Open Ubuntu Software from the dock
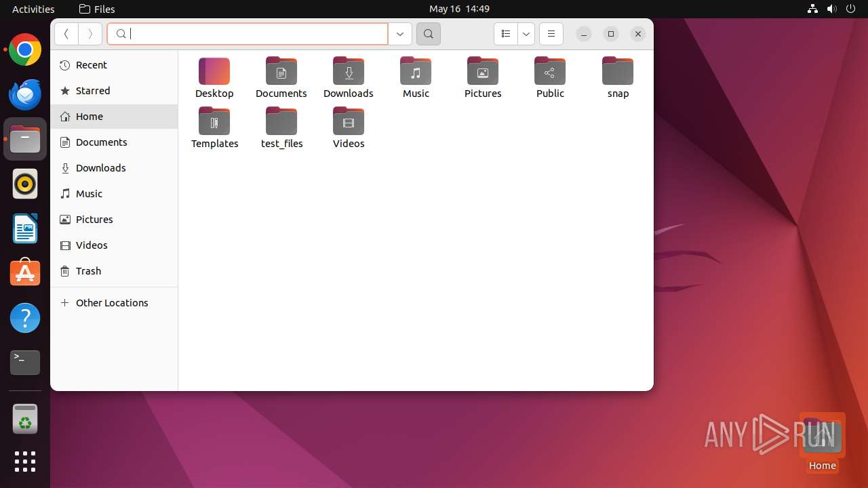The width and height of the screenshot is (868, 488). click(x=25, y=273)
